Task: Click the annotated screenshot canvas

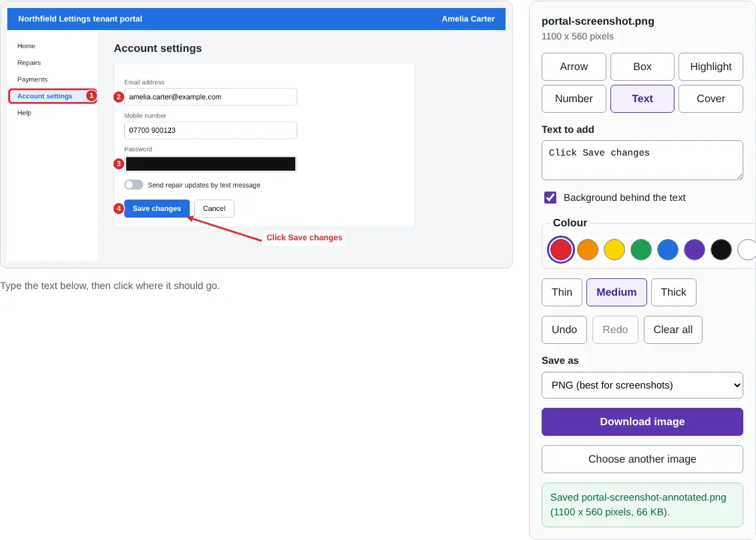Action: pos(256,134)
